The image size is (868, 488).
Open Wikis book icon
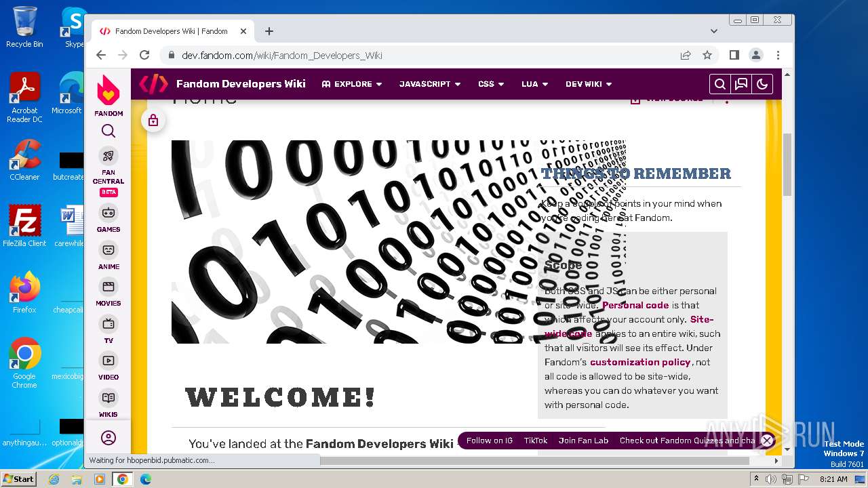pyautogui.click(x=108, y=398)
